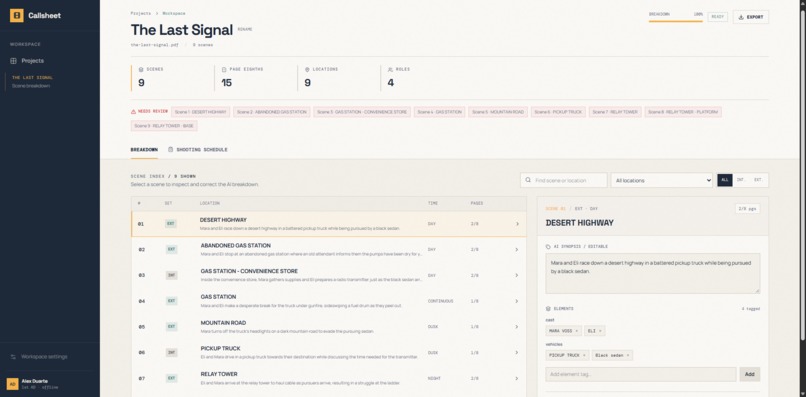Remove the ELI cast tag

(600, 331)
